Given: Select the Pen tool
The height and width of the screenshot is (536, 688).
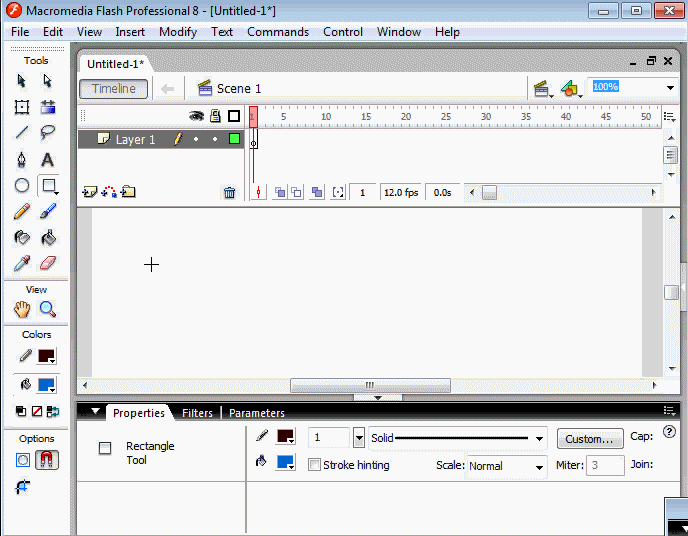Looking at the screenshot, I should tap(22, 159).
